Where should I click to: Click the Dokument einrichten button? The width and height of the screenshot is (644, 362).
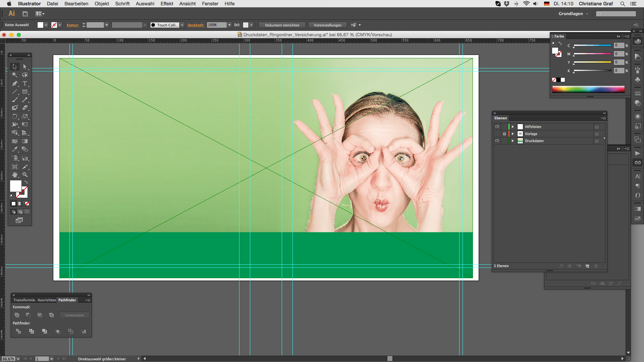[x=282, y=25]
